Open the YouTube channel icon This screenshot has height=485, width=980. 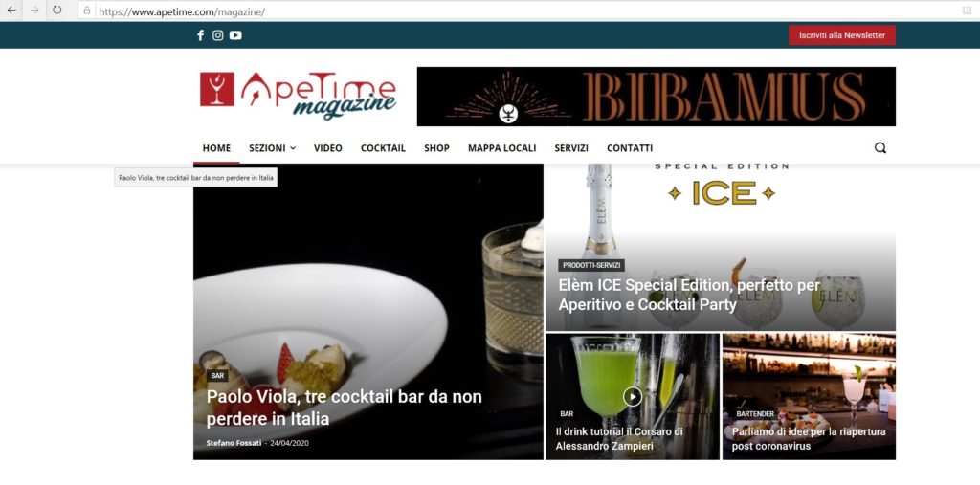click(x=235, y=35)
